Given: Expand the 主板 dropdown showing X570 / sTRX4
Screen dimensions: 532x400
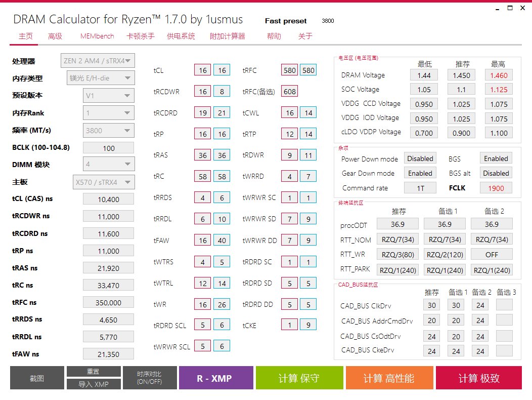Looking at the screenshot, I should tap(104, 182).
